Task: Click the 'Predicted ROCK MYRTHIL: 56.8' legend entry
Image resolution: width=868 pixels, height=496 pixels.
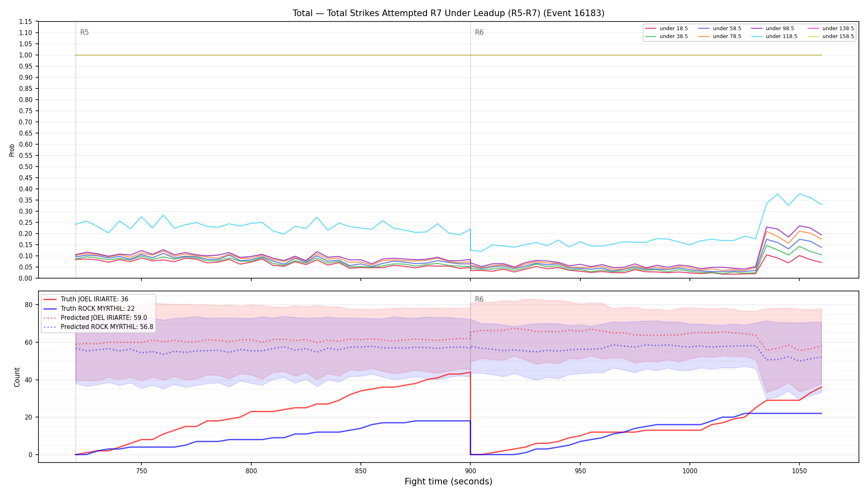Action: point(98,327)
